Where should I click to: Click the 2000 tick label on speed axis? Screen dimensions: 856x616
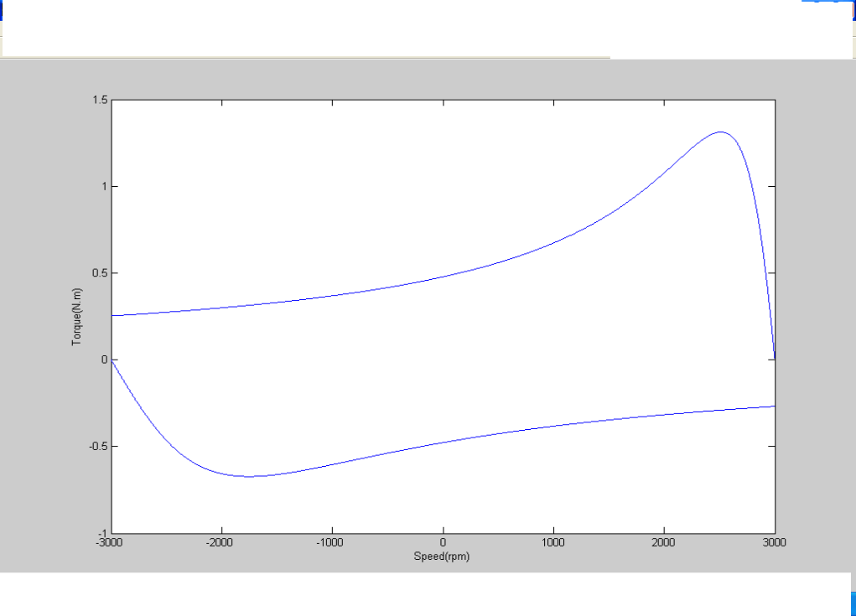pyautogui.click(x=664, y=543)
